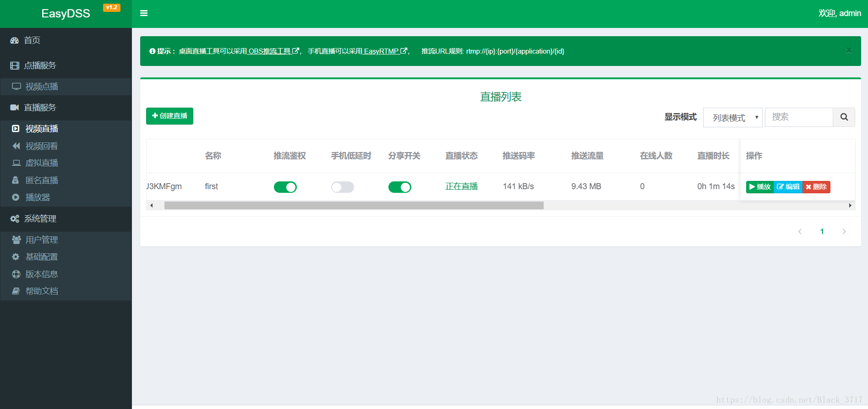Open 版本信息 in the sidebar
The image size is (868, 409).
[x=66, y=274]
